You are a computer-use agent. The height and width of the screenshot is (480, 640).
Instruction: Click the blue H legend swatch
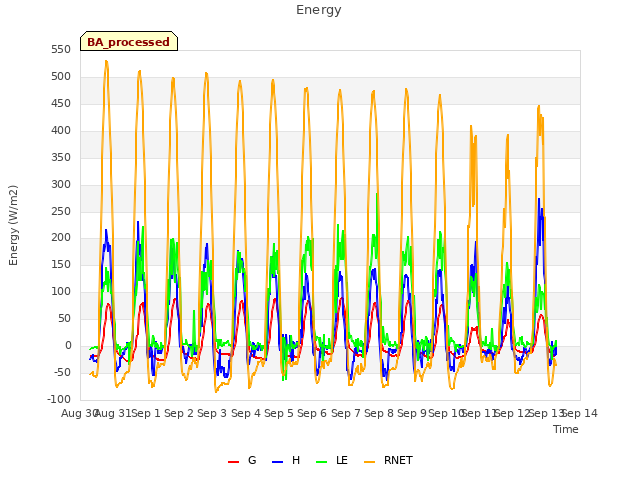[277, 461]
